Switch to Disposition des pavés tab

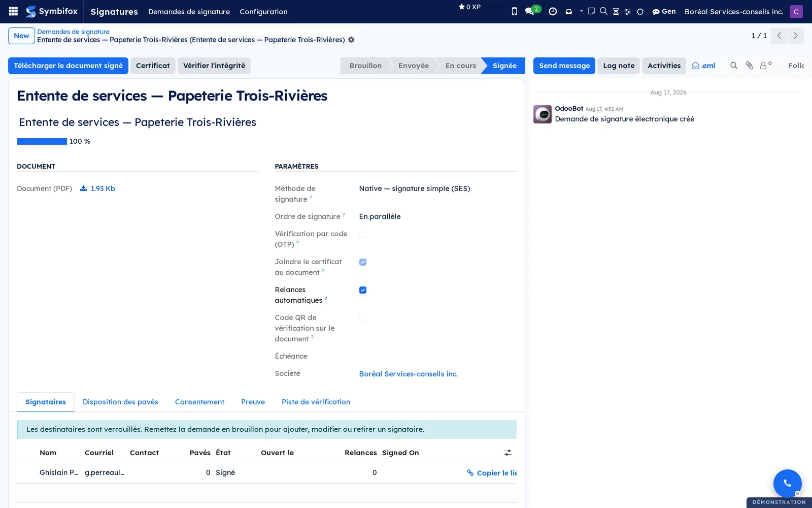click(x=120, y=402)
